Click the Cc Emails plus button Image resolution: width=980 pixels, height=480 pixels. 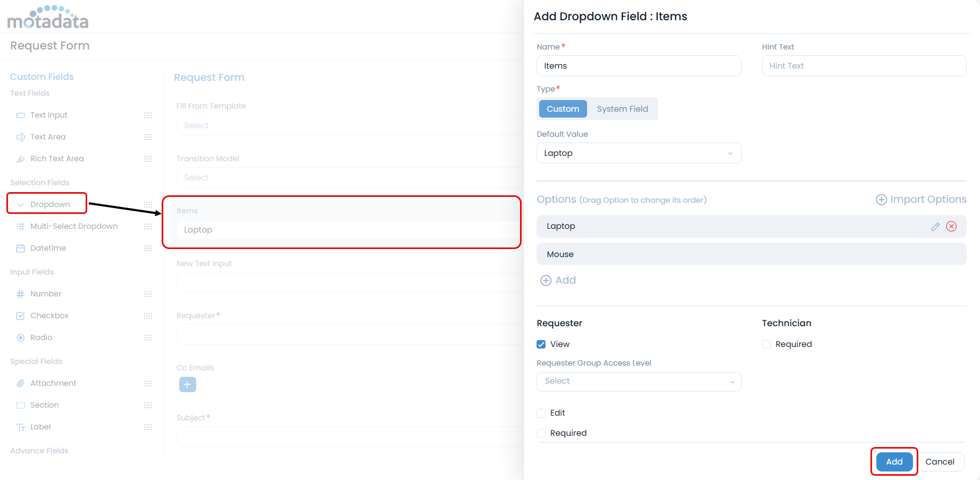187,384
